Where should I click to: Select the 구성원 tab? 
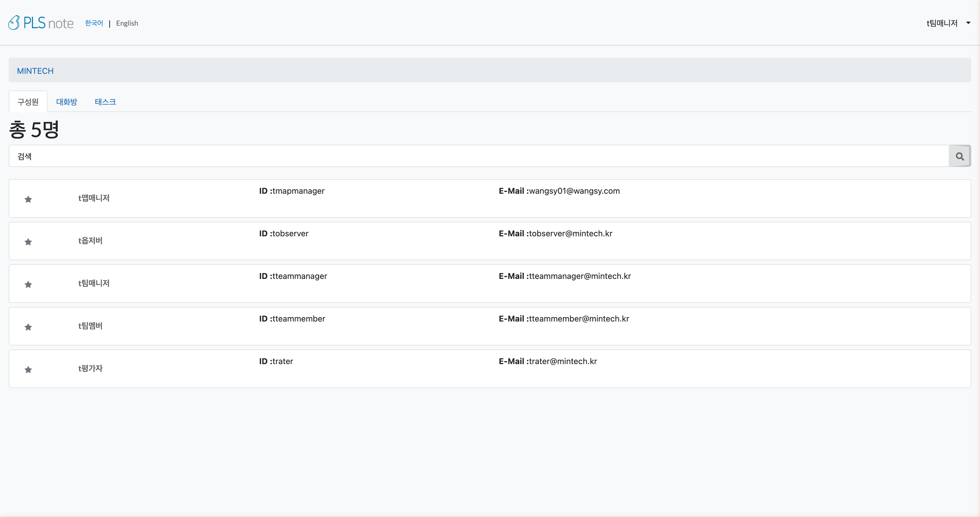28,102
